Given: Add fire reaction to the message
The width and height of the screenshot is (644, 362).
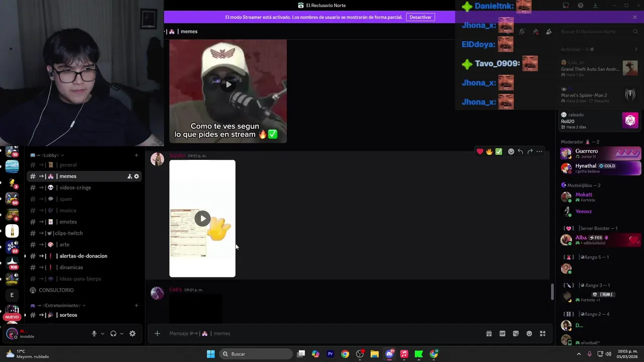Looking at the screenshot, I should pyautogui.click(x=489, y=151).
